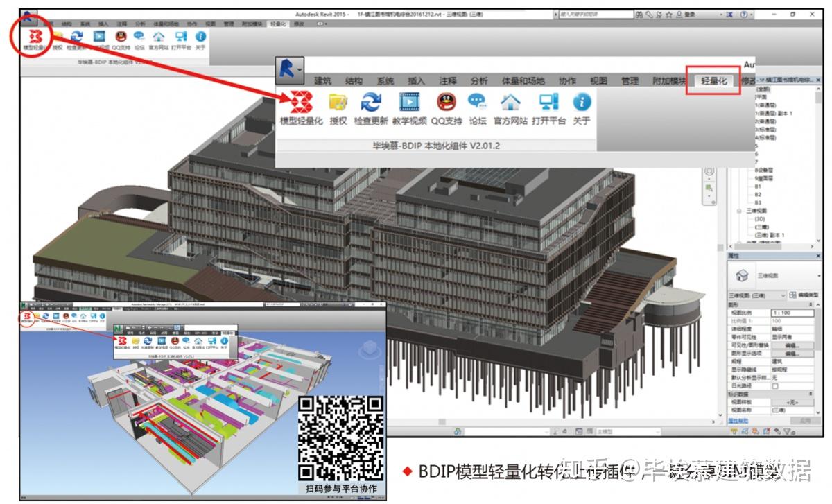Select 4(标准层) in the Project Browser

pyautogui.click(x=765, y=138)
